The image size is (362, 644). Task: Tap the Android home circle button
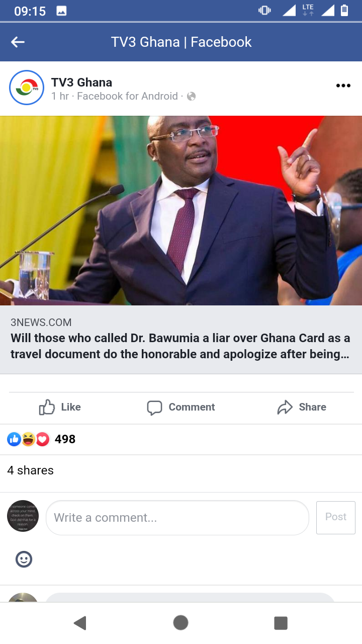click(180, 623)
